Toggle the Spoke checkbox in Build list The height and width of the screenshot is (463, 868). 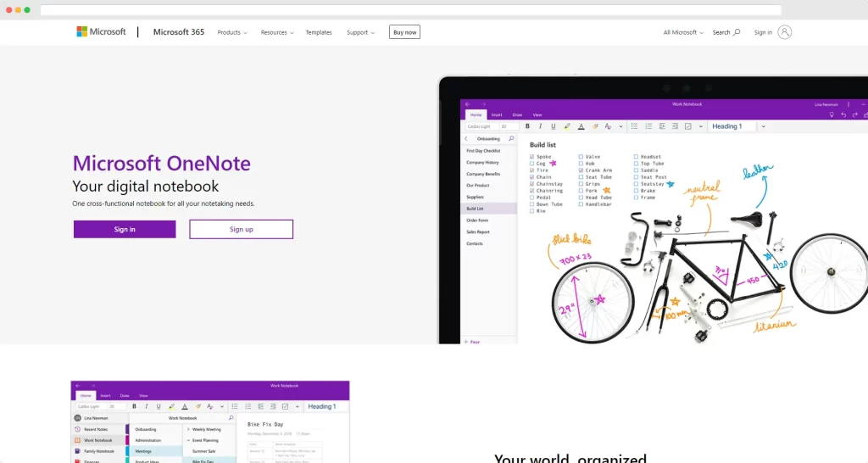[532, 157]
